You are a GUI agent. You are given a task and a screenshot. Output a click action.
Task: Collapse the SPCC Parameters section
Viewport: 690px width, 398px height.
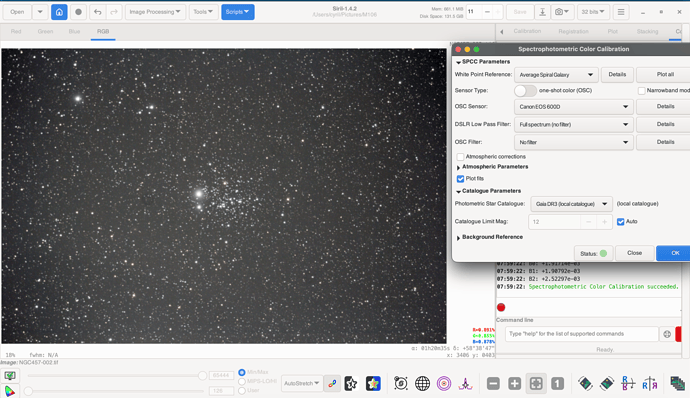click(459, 62)
